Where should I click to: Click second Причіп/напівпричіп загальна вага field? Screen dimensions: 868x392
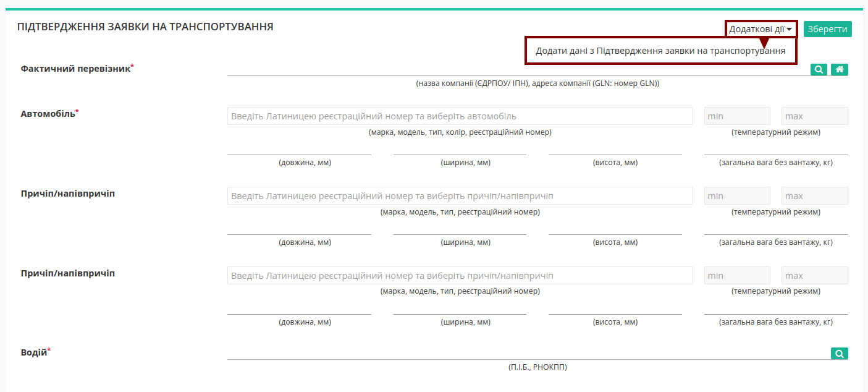tap(776, 307)
